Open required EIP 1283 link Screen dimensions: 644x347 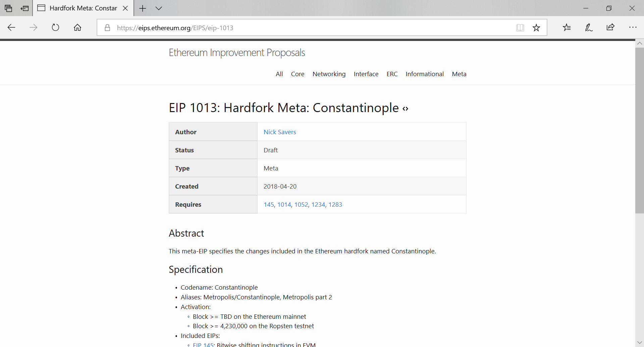[x=335, y=205]
